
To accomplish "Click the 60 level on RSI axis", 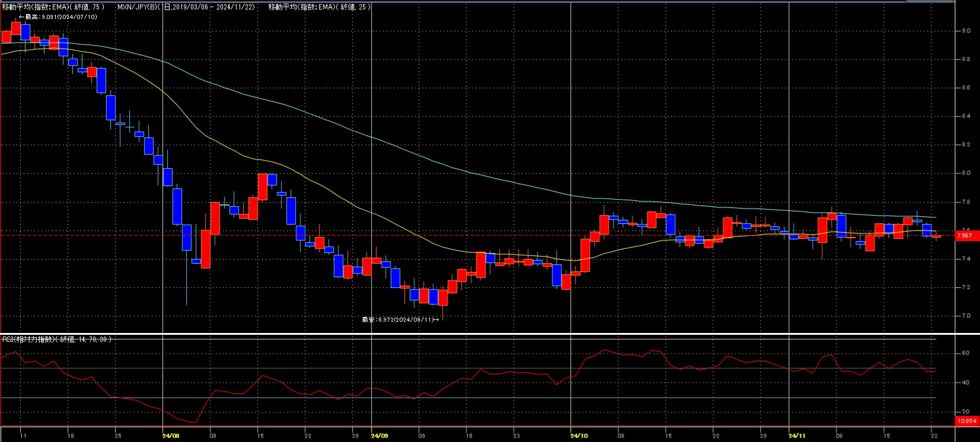I will pyautogui.click(x=966, y=353).
